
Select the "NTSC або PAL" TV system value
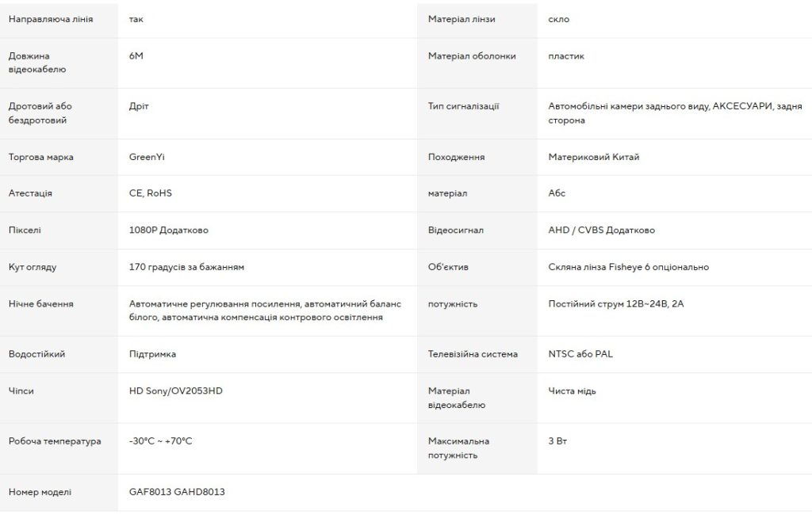[x=580, y=354]
